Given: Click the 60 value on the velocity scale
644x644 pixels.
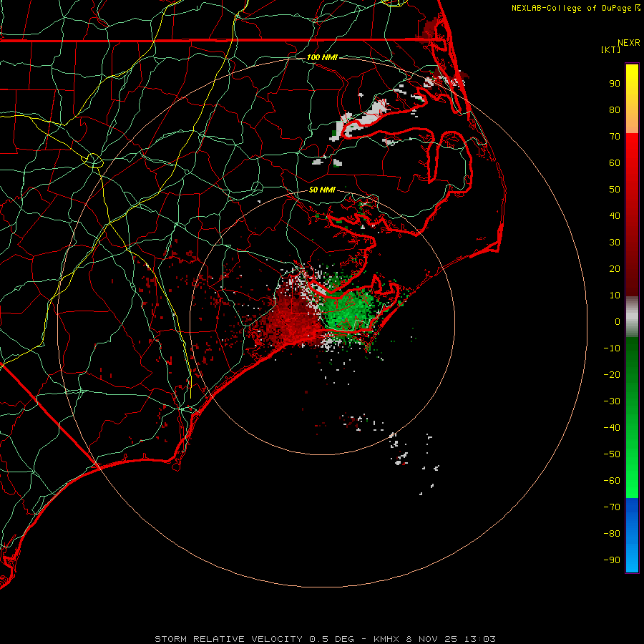Looking at the screenshot, I should pyautogui.click(x=615, y=162).
